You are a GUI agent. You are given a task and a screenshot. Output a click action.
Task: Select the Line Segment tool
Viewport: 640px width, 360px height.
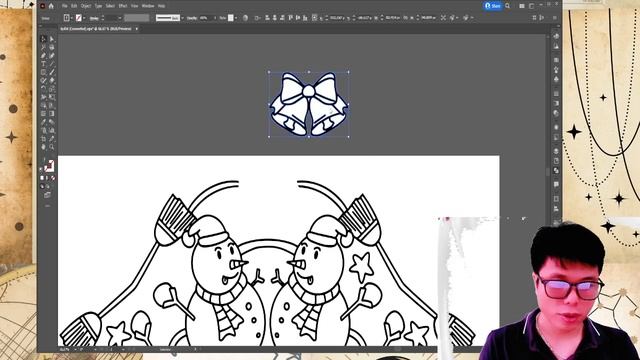52,64
